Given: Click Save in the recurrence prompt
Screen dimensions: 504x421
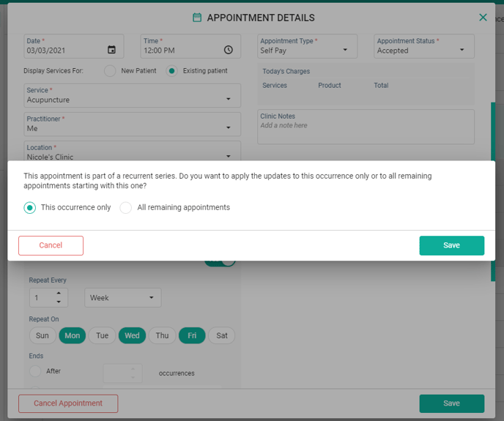Looking at the screenshot, I should click(x=451, y=245).
